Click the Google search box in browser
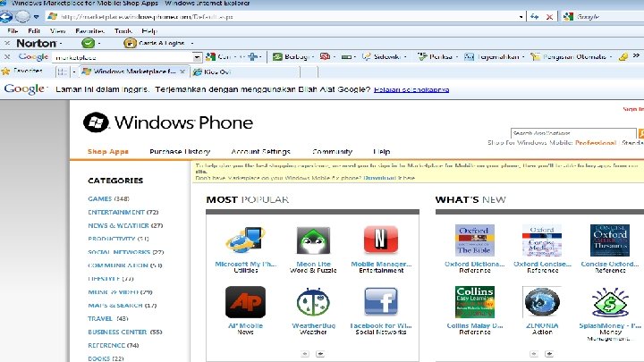 click(x=608, y=17)
